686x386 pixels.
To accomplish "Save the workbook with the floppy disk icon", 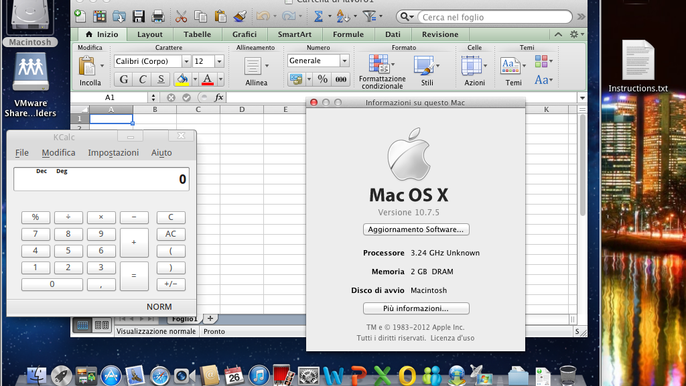I will pos(139,17).
